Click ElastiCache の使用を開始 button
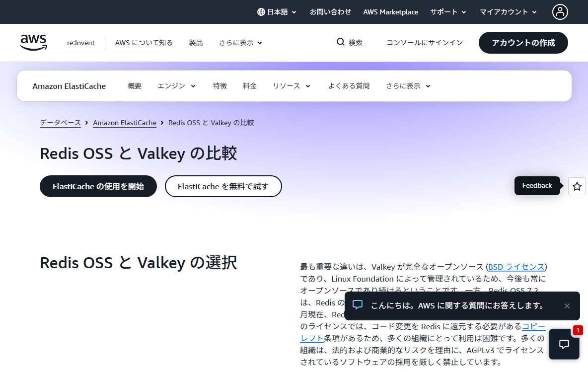 (x=98, y=186)
